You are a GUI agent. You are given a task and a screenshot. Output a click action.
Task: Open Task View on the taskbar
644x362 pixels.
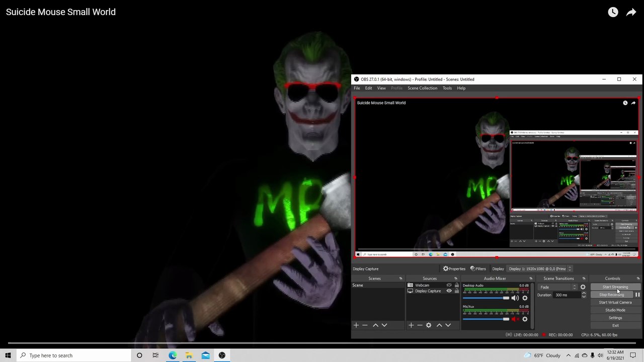point(155,355)
